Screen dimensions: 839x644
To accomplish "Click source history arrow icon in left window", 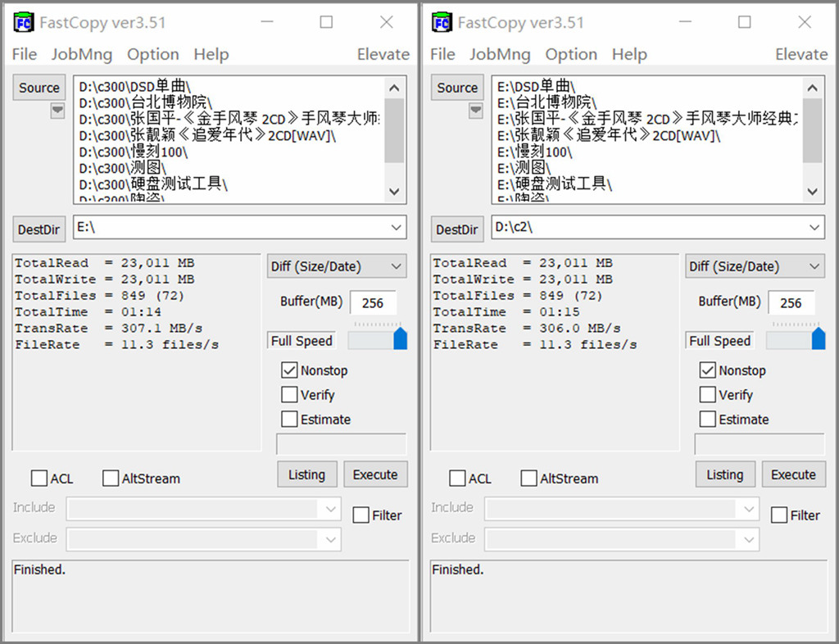I will pos(57,111).
